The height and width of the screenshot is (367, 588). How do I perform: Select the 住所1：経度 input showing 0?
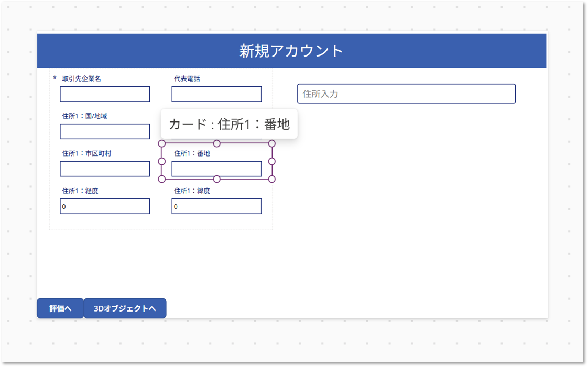tap(105, 206)
